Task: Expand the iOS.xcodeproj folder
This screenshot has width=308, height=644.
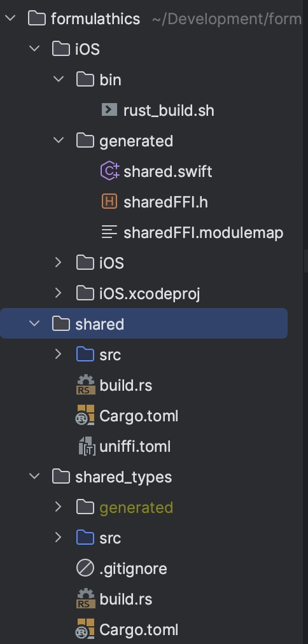Action: click(59, 293)
